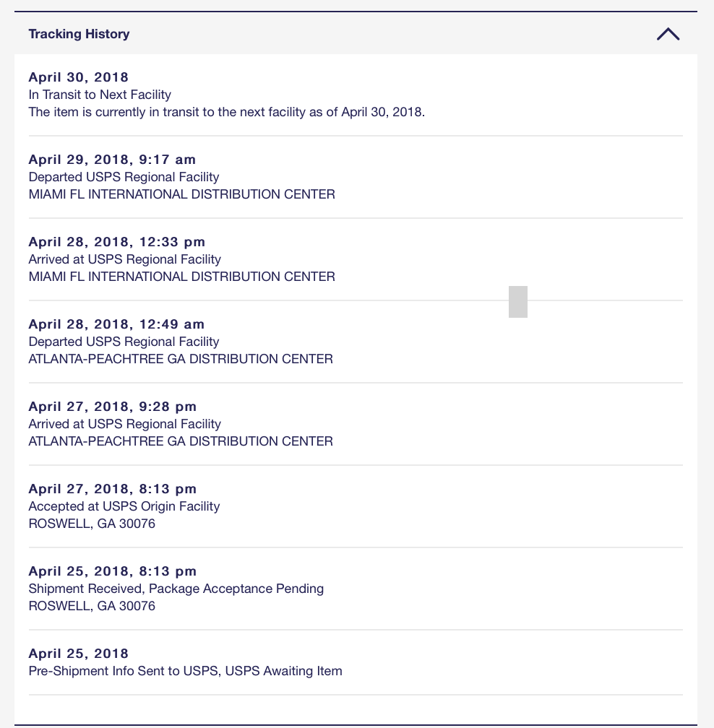
Task: Click the April 27, 9:28 pm timestamp
Action: tap(112, 407)
